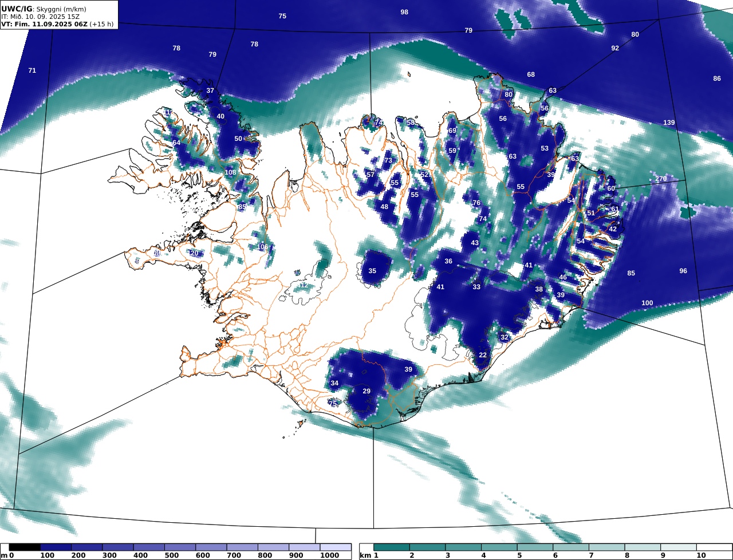Click the map value 50 in the Westfjords
733x560 pixels.
pyautogui.click(x=238, y=139)
